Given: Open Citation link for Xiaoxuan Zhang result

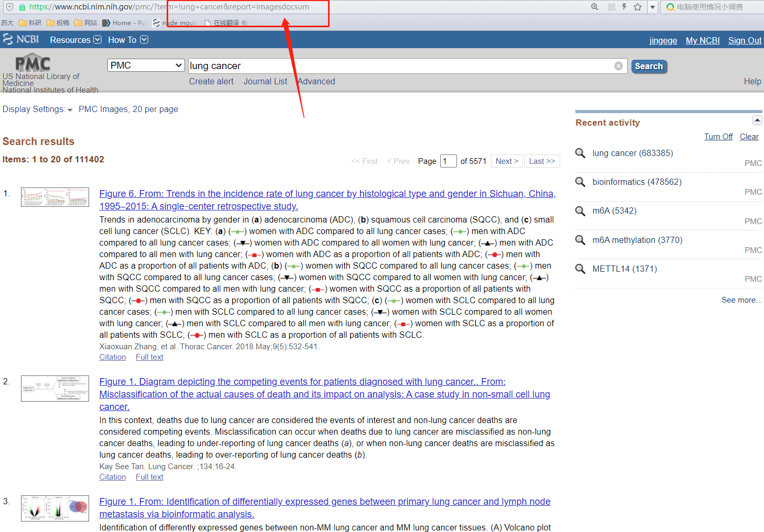Looking at the screenshot, I should click(x=113, y=357).
